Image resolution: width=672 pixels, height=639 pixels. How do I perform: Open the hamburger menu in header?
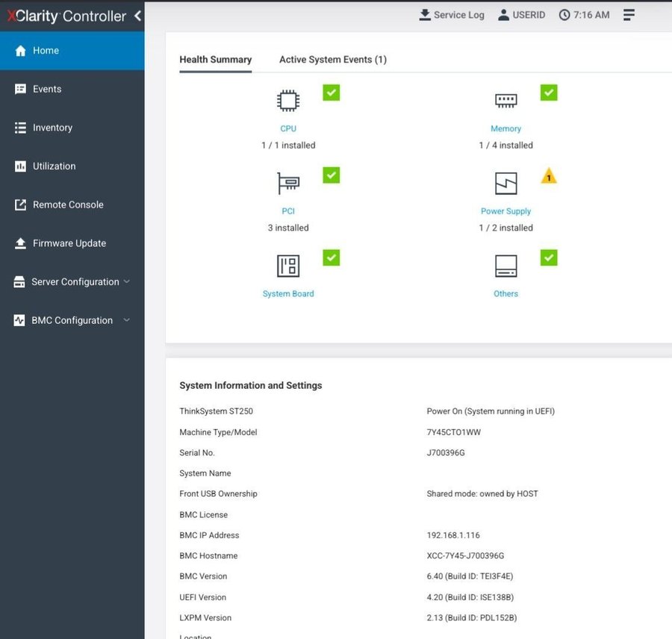coord(629,15)
